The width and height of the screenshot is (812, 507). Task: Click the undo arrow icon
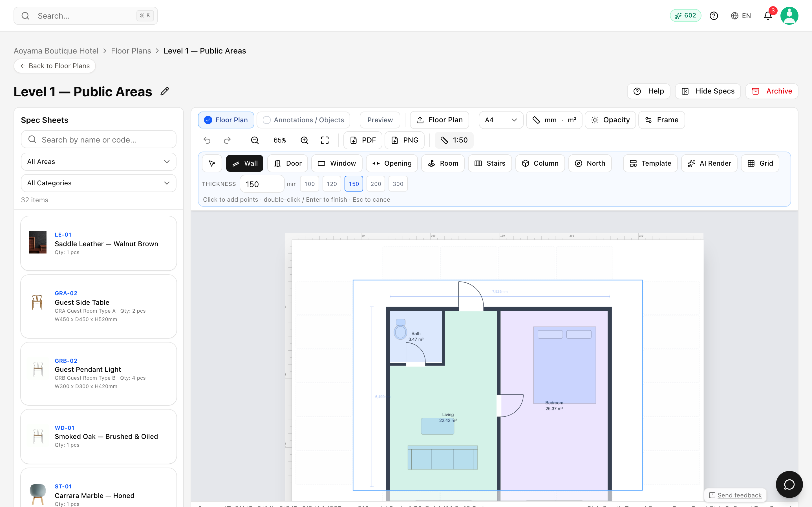207,140
